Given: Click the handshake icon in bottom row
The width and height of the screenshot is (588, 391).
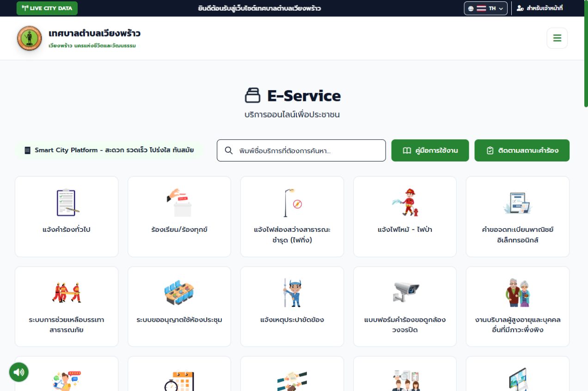Looking at the screenshot, I should pos(292,380).
